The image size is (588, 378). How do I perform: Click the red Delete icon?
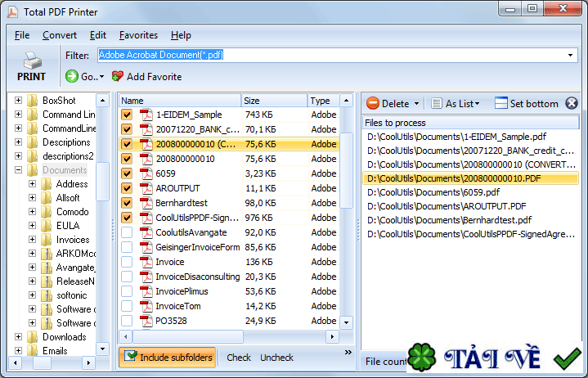[x=372, y=103]
